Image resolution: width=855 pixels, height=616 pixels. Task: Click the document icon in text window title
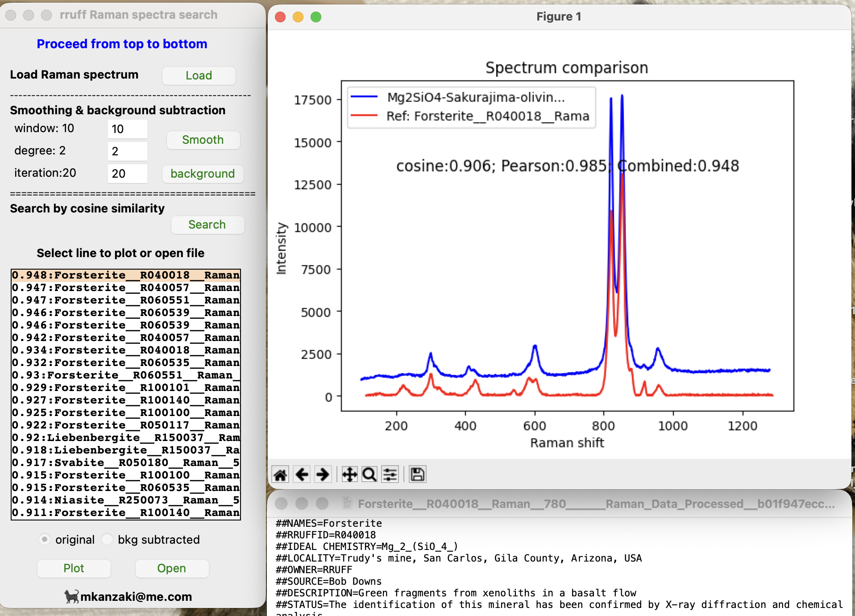coord(347,504)
